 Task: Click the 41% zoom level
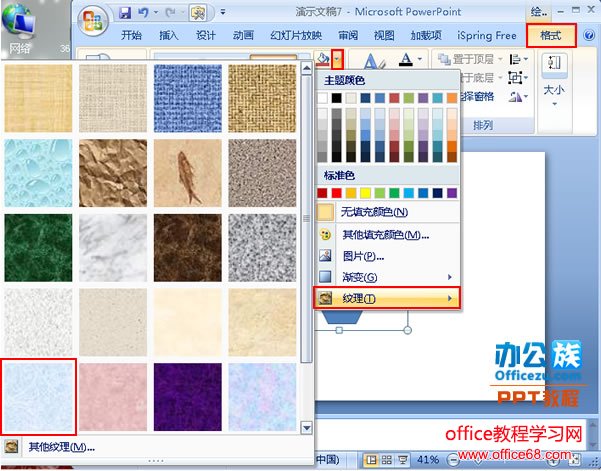coord(428,459)
